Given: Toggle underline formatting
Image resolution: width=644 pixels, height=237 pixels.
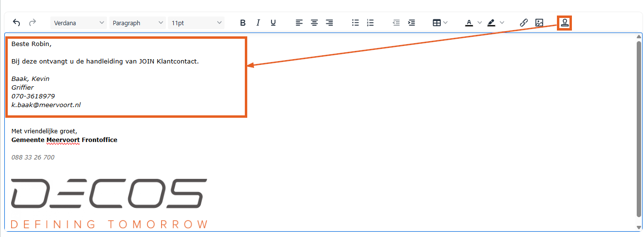Looking at the screenshot, I should [x=273, y=23].
